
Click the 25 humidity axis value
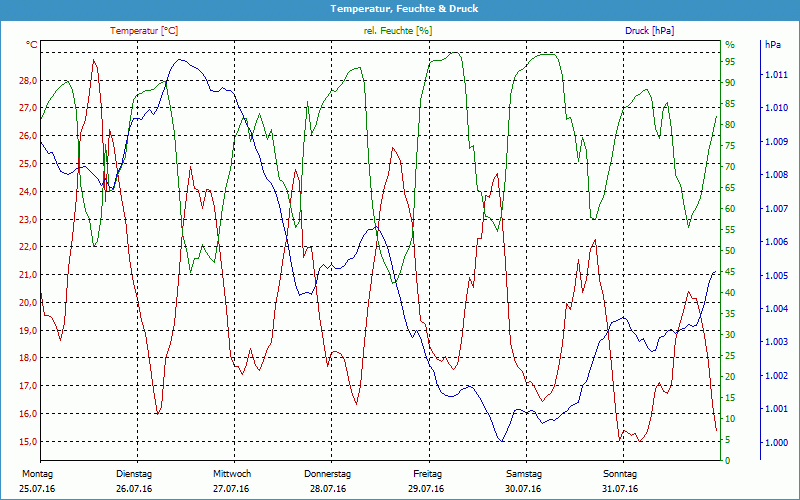(x=730, y=356)
